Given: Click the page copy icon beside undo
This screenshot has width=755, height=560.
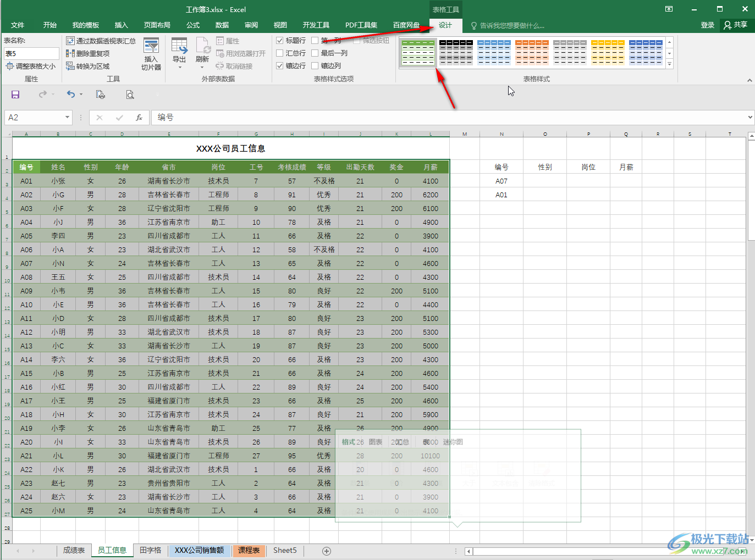Looking at the screenshot, I should [101, 95].
